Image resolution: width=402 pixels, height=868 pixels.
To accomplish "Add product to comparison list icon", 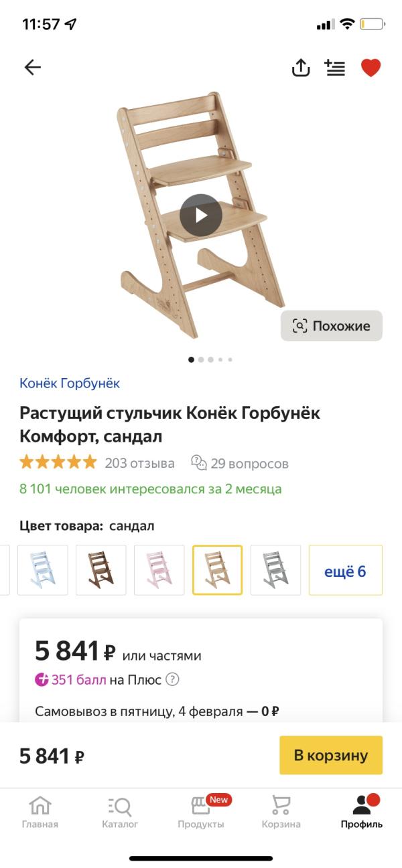I will coord(335,67).
